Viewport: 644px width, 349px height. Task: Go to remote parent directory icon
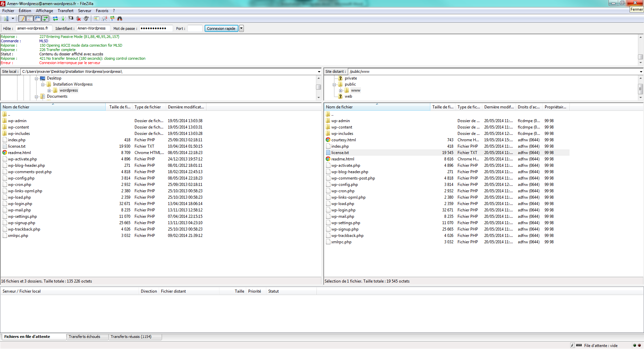[x=328, y=114]
